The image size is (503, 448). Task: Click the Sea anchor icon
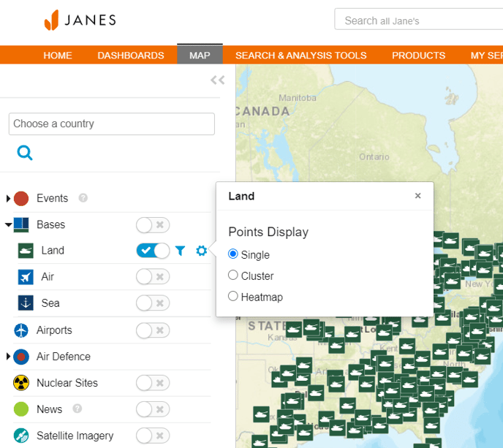[x=26, y=303]
